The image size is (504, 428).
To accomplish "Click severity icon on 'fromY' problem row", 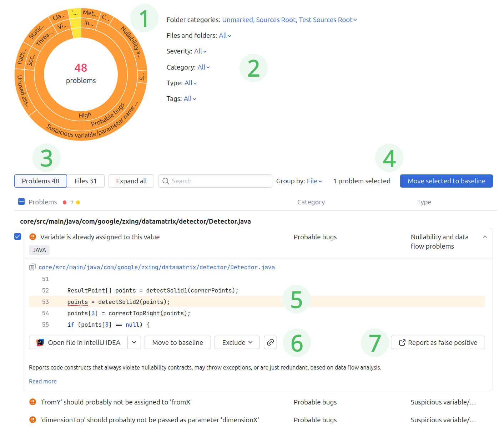I will click(32, 402).
